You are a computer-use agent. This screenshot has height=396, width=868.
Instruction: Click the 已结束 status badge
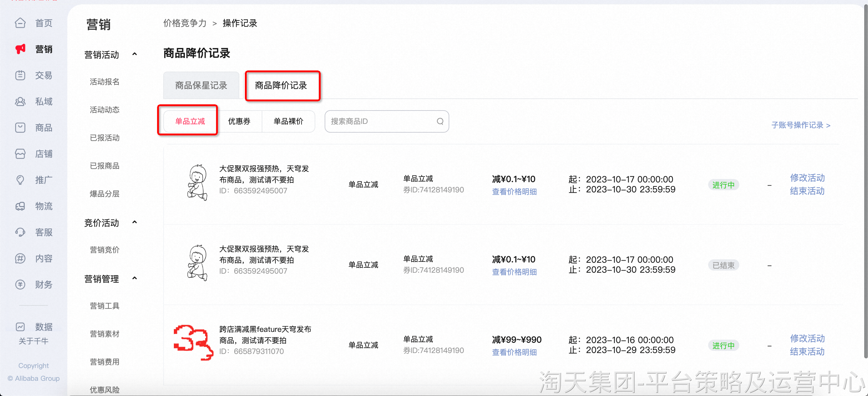click(x=723, y=265)
